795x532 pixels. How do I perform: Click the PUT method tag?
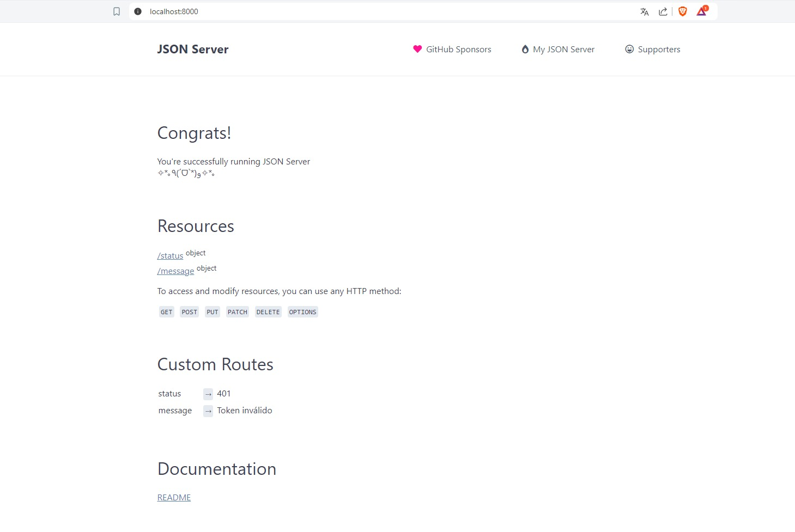tap(213, 312)
